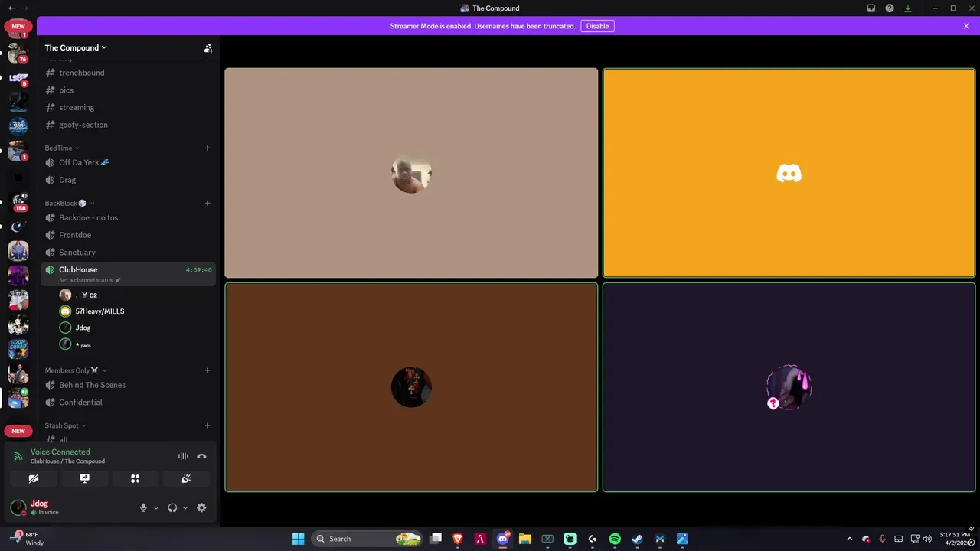The width and height of the screenshot is (980, 551).
Task: Open voice connection details signal icon
Action: point(18,456)
